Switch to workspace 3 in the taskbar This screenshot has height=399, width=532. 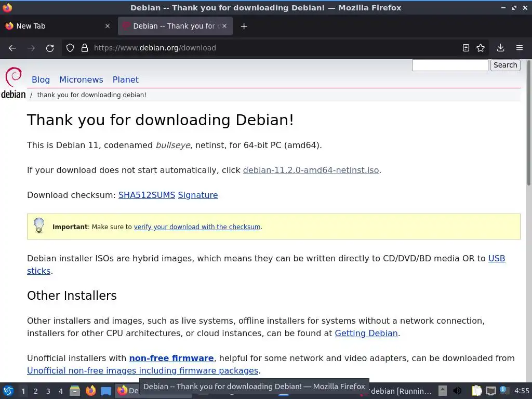pyautogui.click(x=48, y=391)
